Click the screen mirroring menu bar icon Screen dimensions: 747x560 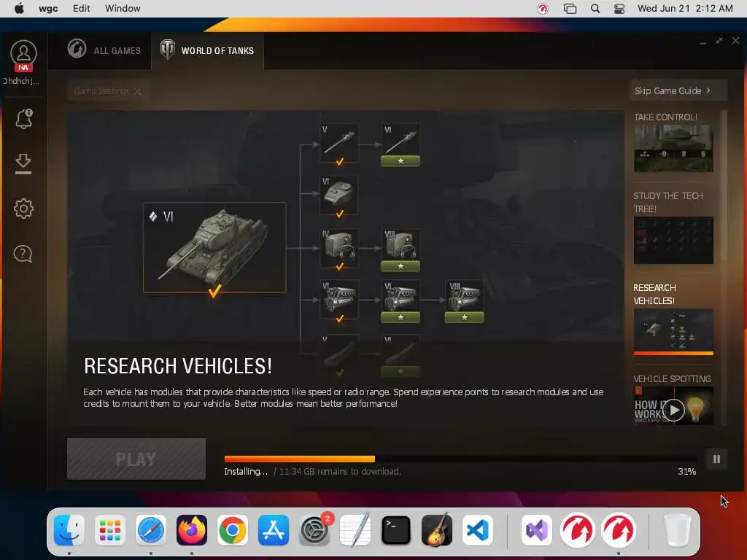570,9
